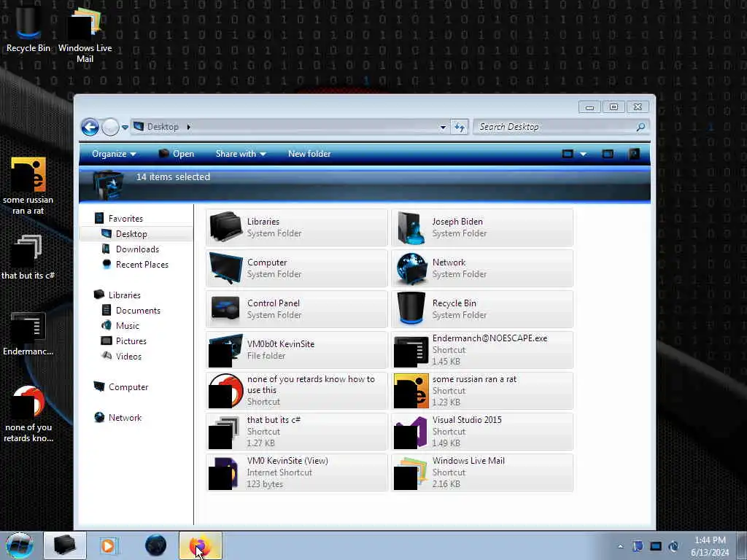Select 'that but its c#' shortcut icon in list
Image resolution: width=747 pixels, height=560 pixels.
coord(224,432)
